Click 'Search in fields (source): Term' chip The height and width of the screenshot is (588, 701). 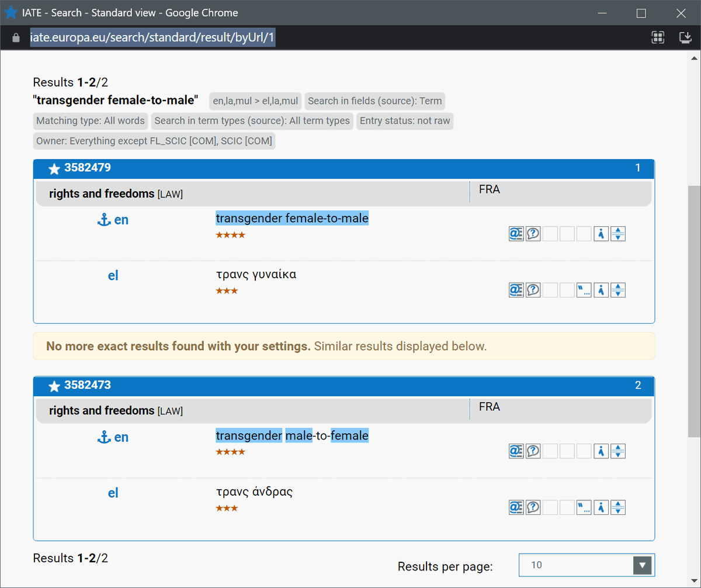pos(375,101)
